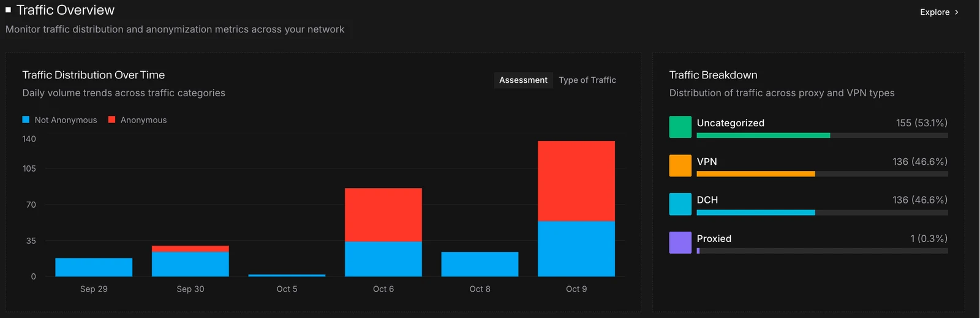Click the 'Oct 9' axis label
This screenshot has height=318, width=980.
(x=576, y=289)
